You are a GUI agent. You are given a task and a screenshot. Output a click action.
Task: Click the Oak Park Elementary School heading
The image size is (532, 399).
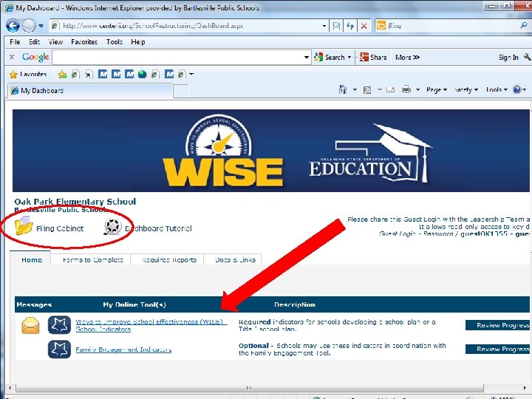(x=75, y=202)
